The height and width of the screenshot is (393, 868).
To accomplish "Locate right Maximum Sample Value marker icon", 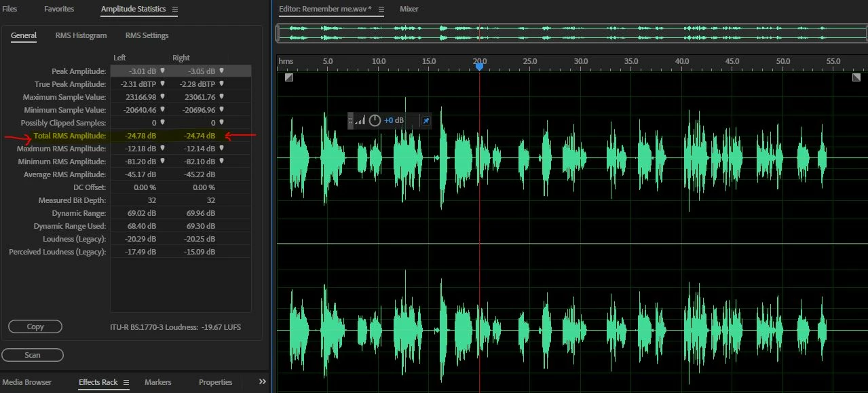I will pyautogui.click(x=221, y=96).
